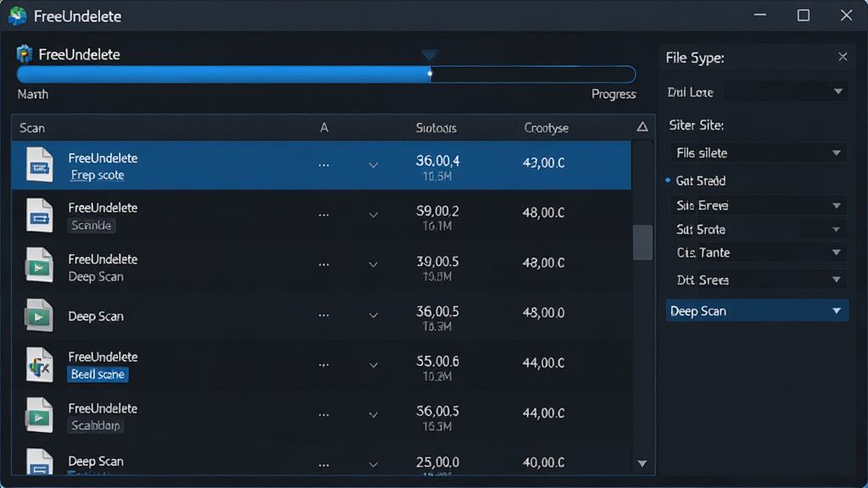
Task: Click the FreeUndelete logo in title bar
Action: [x=18, y=16]
